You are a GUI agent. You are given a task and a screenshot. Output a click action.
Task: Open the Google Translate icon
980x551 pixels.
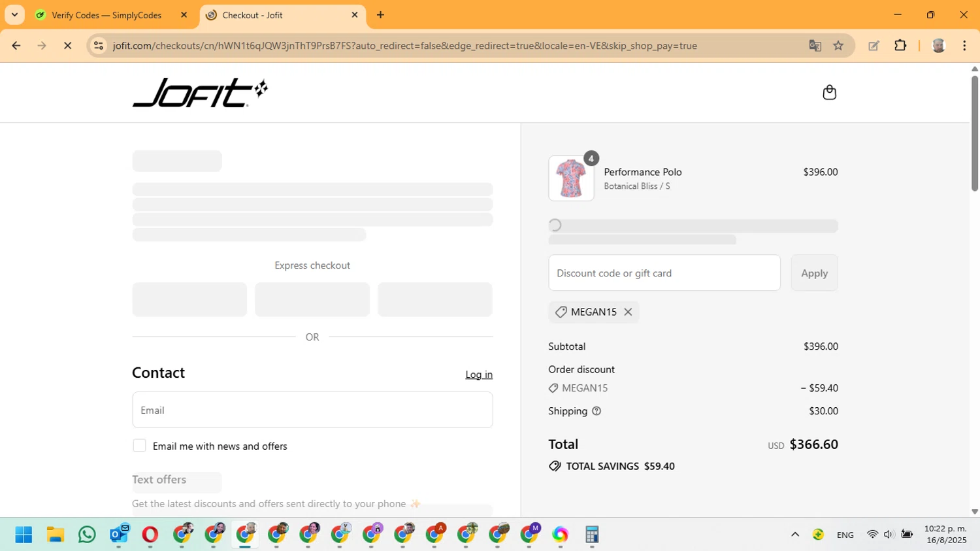pyautogui.click(x=815, y=46)
